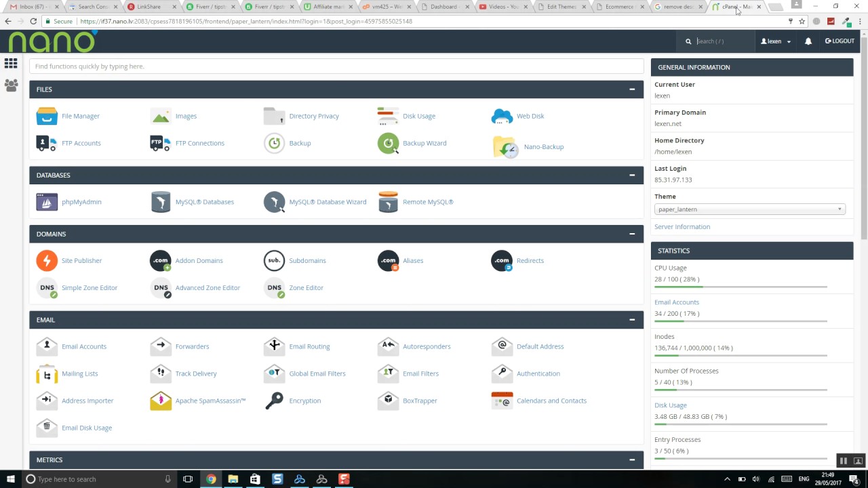Switch to the Dashboard browser tab
868x488 pixels.
pos(444,7)
